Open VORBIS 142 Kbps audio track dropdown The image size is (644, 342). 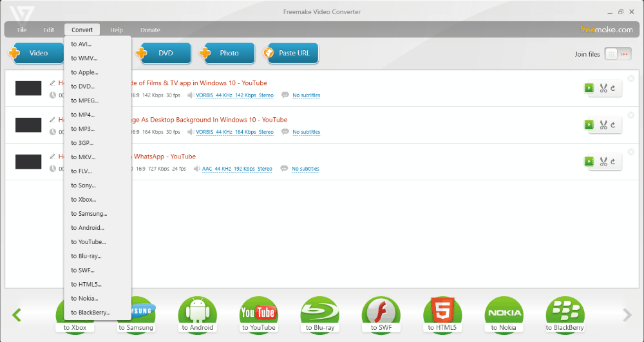click(234, 95)
